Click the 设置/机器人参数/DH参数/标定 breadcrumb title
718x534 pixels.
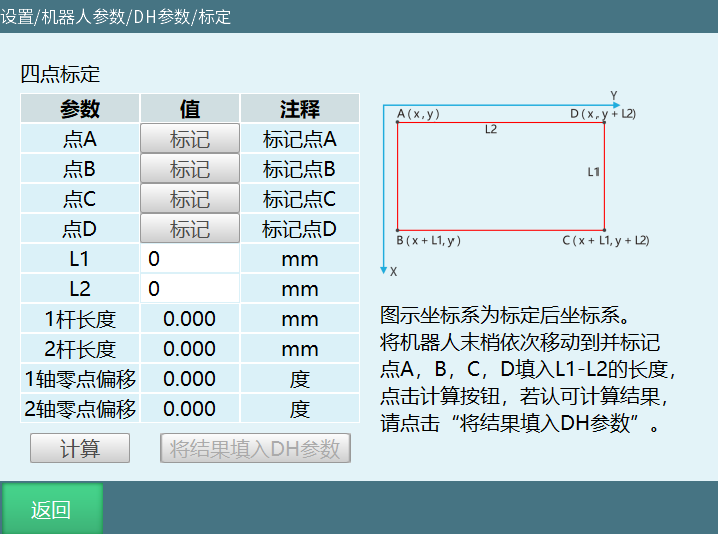tap(115, 16)
